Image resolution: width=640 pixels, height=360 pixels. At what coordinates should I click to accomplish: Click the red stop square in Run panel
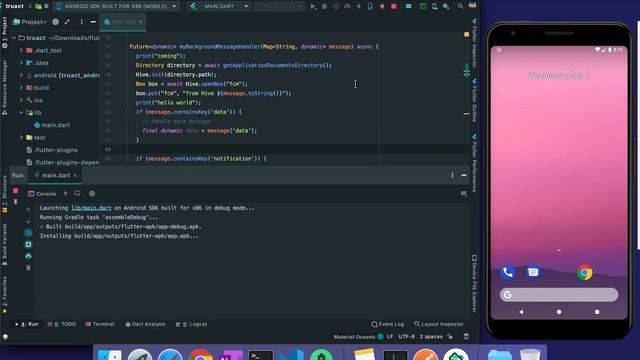(x=16, y=191)
